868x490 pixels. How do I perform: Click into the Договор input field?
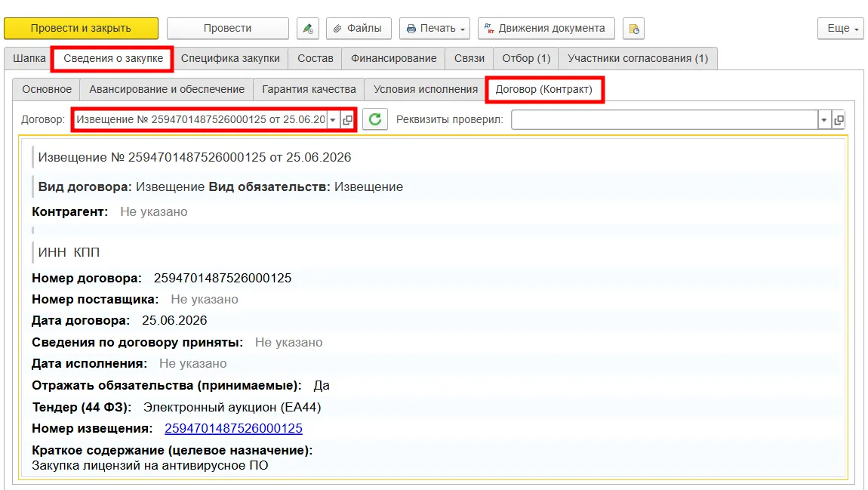(x=200, y=119)
